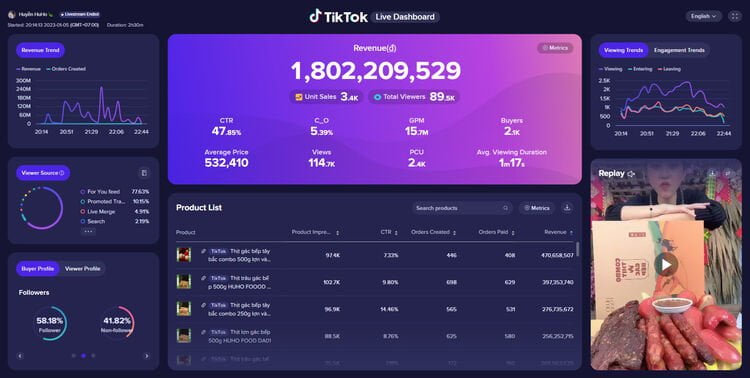This screenshot has width=750, height=378.
Task: Open thumbnail of product with revenue 397,353,740
Action: click(x=184, y=281)
